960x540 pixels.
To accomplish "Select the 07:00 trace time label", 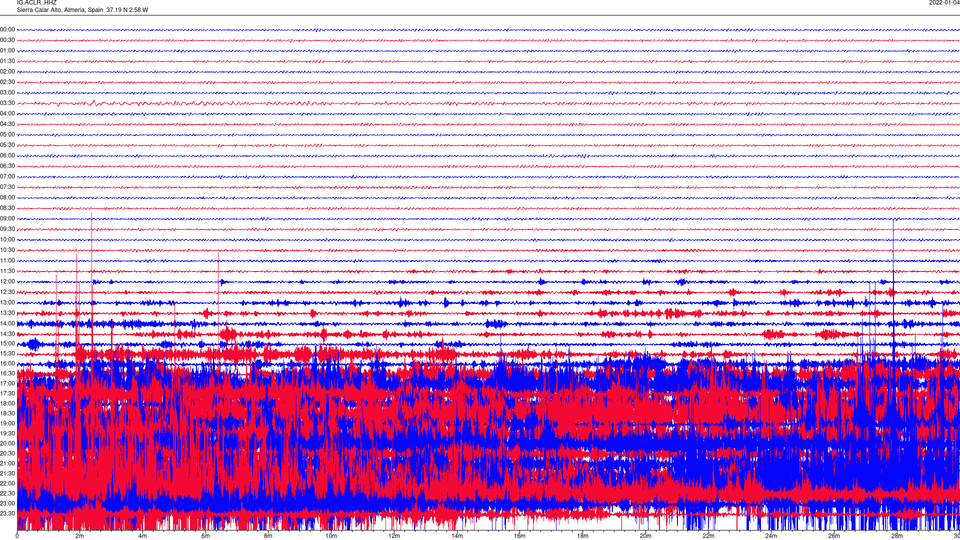I will point(7,176).
